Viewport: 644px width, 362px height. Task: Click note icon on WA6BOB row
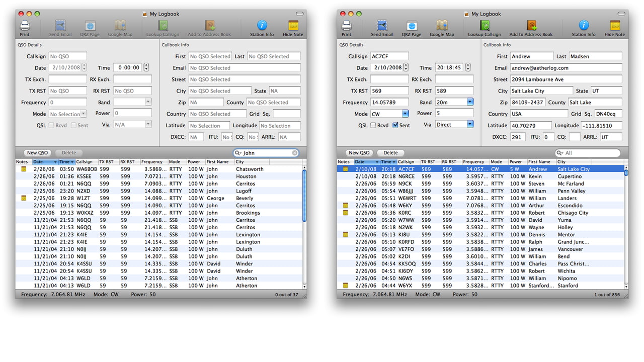tap(23, 169)
